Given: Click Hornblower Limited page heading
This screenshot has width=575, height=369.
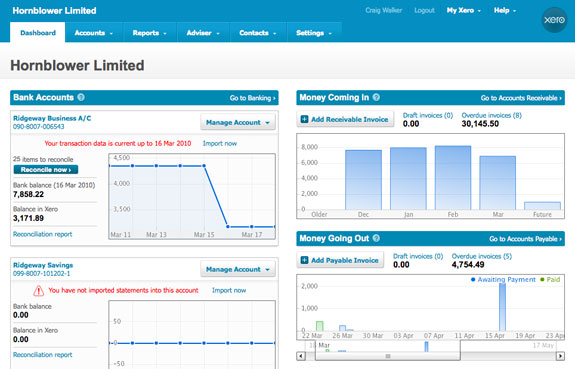Looking at the screenshot, I should [x=77, y=66].
